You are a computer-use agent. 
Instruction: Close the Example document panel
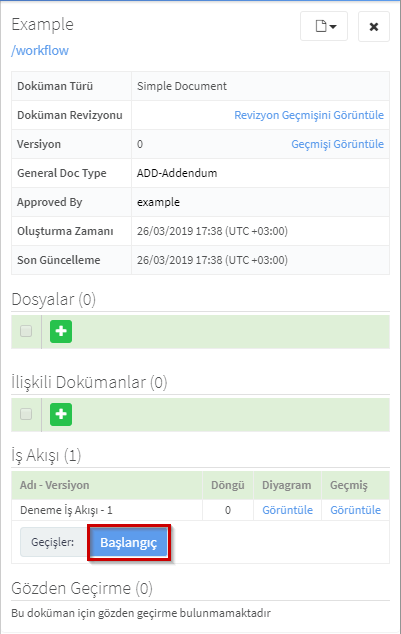374,26
